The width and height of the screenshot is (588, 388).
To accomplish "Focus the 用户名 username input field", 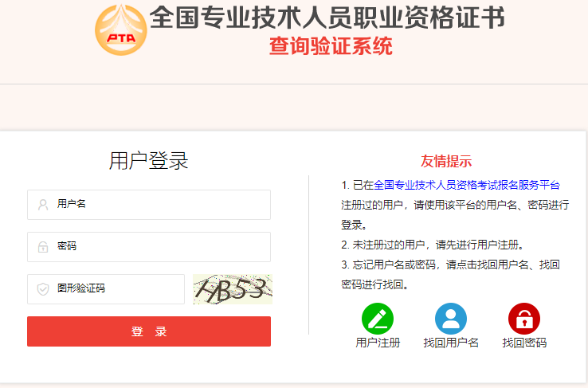I will (x=149, y=205).
